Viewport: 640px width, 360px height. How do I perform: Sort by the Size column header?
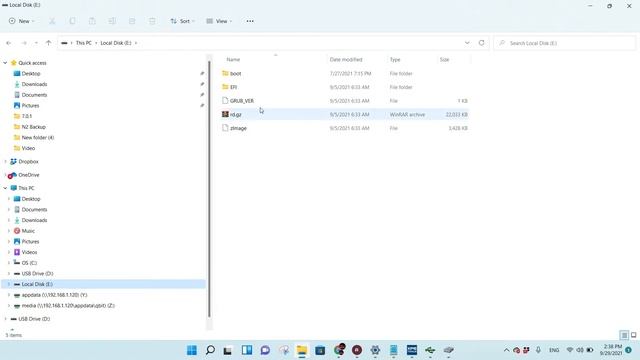[444, 60]
